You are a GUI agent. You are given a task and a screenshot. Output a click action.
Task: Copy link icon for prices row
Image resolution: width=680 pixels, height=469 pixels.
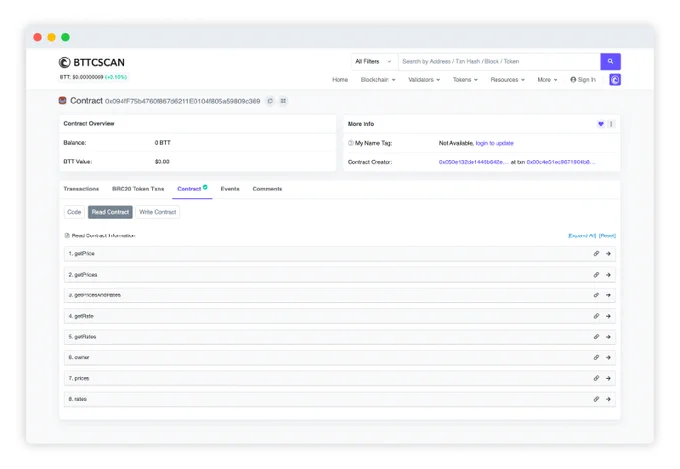(596, 378)
